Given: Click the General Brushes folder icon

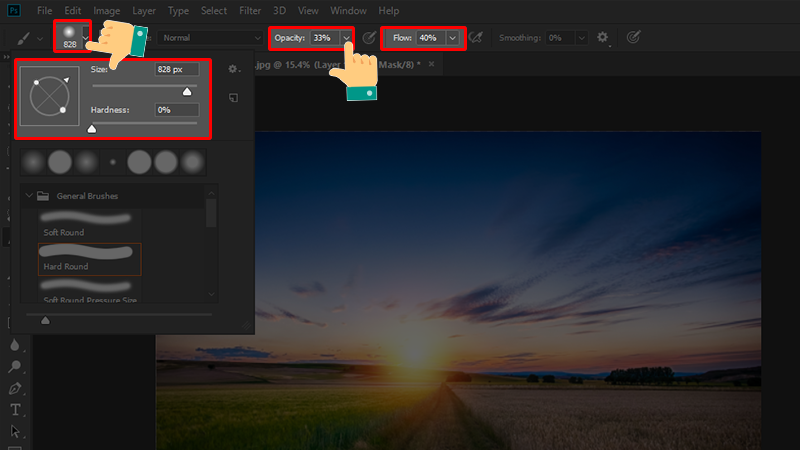Looking at the screenshot, I should point(43,196).
